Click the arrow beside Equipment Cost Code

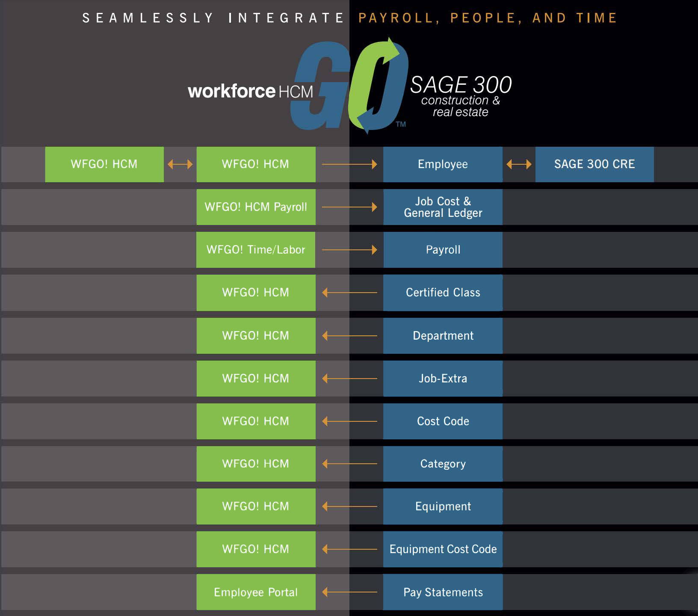pyautogui.click(x=349, y=549)
